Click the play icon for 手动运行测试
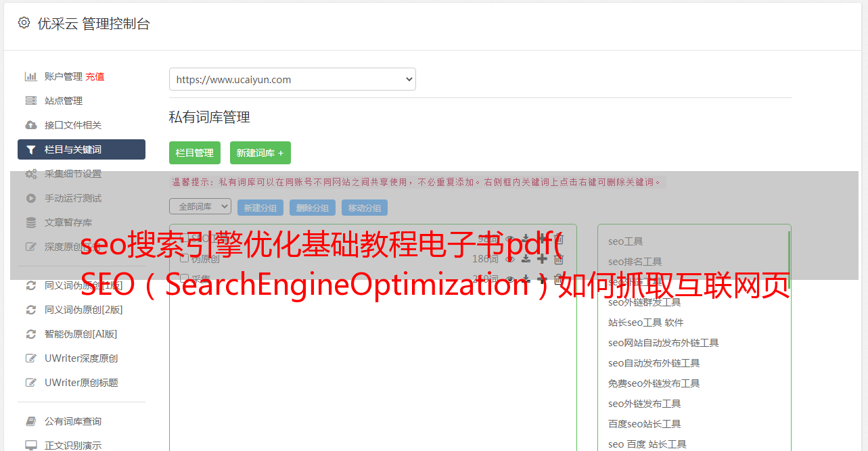The height and width of the screenshot is (451, 868). pyautogui.click(x=30, y=198)
